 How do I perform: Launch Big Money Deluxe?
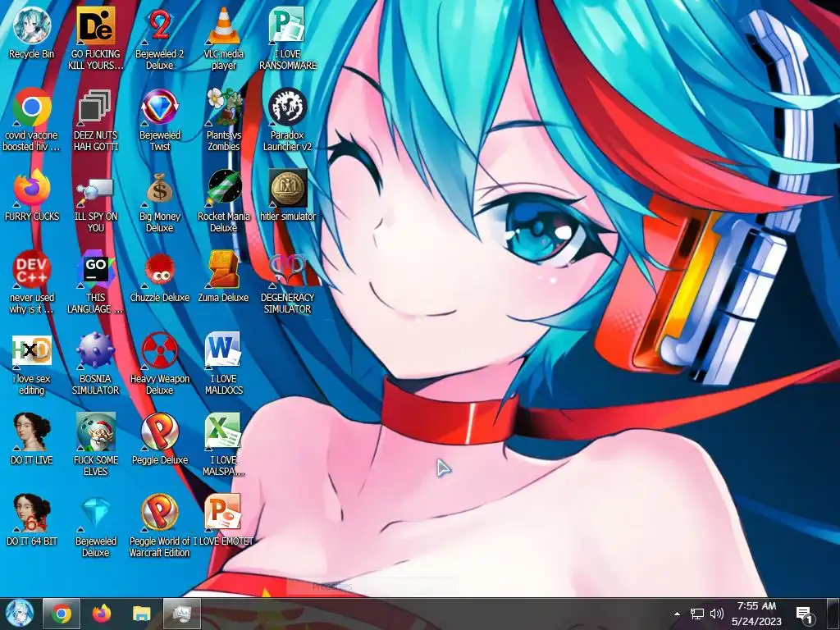click(x=160, y=200)
